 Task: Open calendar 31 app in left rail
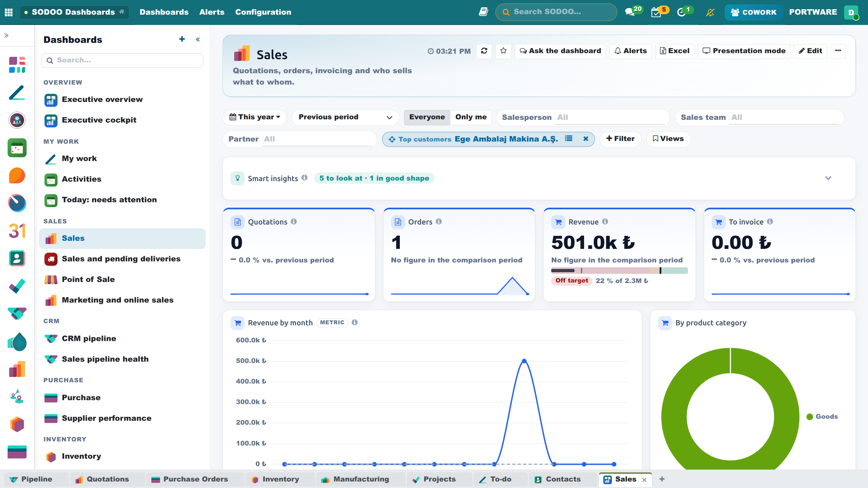17,231
